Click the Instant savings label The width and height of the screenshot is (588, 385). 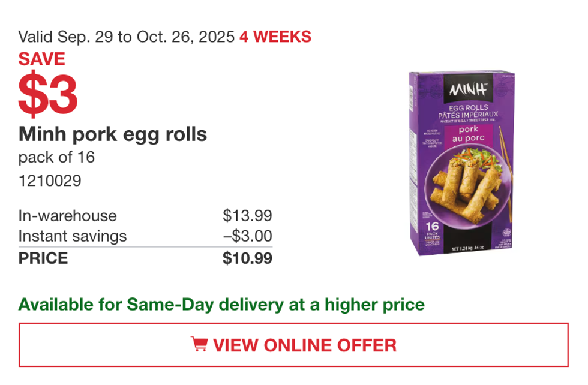(x=73, y=236)
